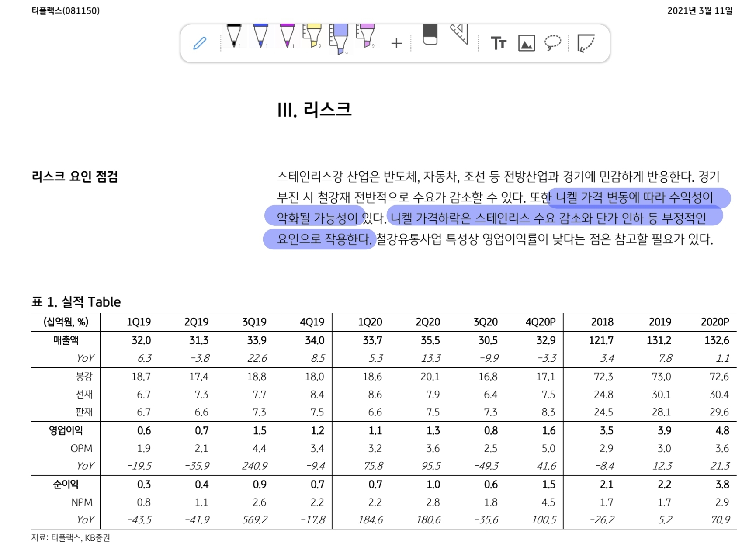Click the '2018' column header
The image size is (756, 554).
pos(602,322)
